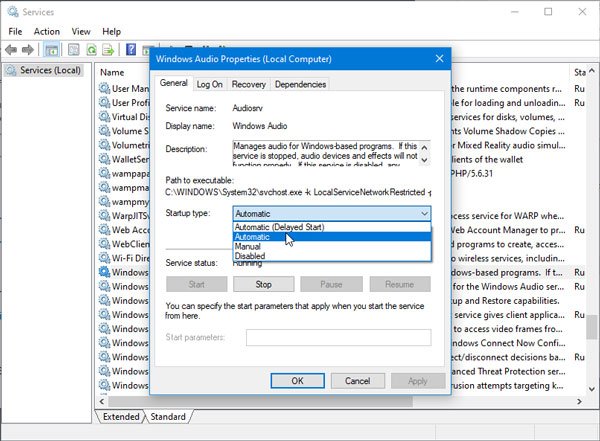
Task: Click the Forward arrow toolbar icon
Action: [x=28, y=49]
